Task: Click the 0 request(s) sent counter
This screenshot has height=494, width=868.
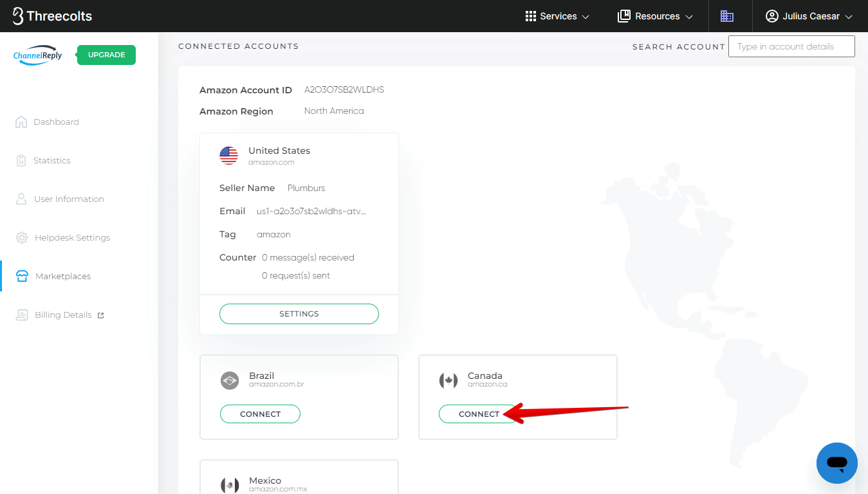Action: (x=296, y=275)
